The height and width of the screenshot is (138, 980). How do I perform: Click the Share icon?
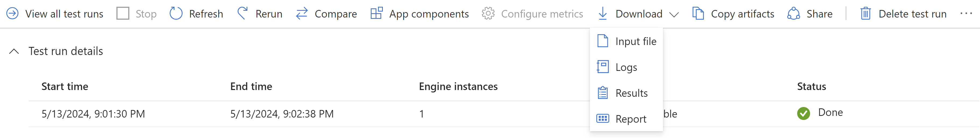click(x=793, y=14)
